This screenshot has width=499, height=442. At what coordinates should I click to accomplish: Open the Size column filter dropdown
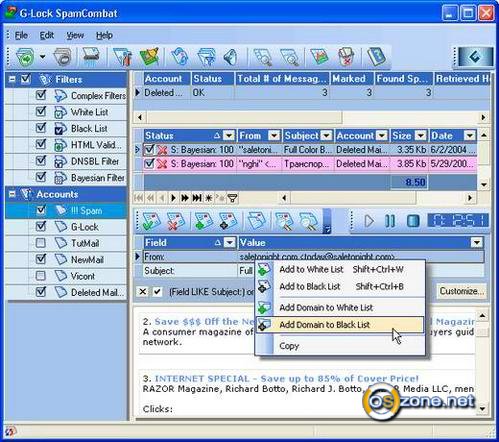click(x=421, y=136)
